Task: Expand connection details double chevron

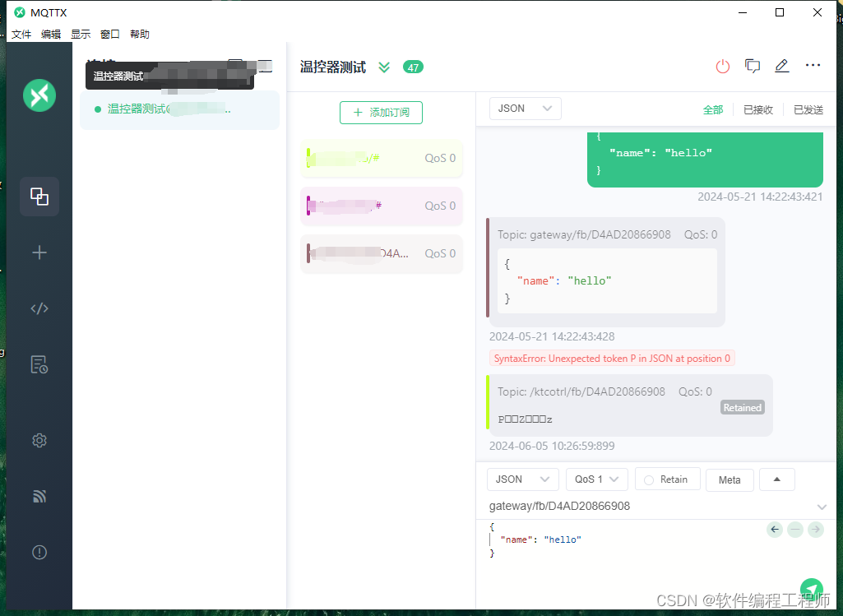Action: (x=384, y=67)
